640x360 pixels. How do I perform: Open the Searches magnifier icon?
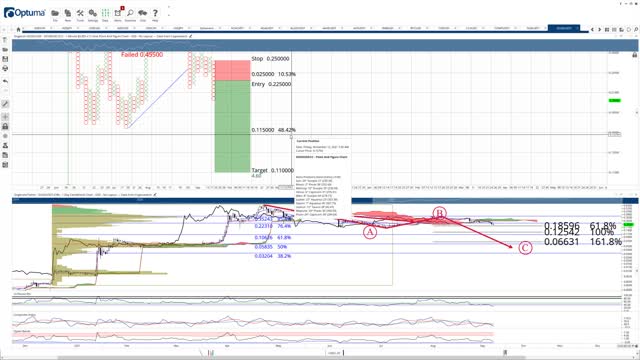(130, 13)
